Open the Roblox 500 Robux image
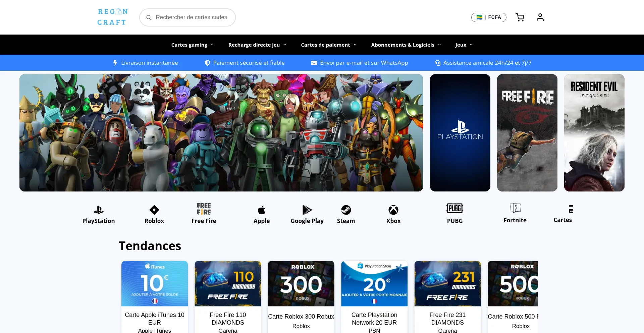The height and width of the screenshot is (333, 644). 513,283
